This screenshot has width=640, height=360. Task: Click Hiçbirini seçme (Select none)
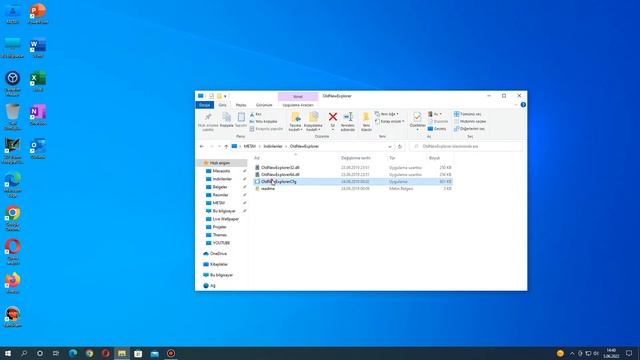(x=470, y=121)
